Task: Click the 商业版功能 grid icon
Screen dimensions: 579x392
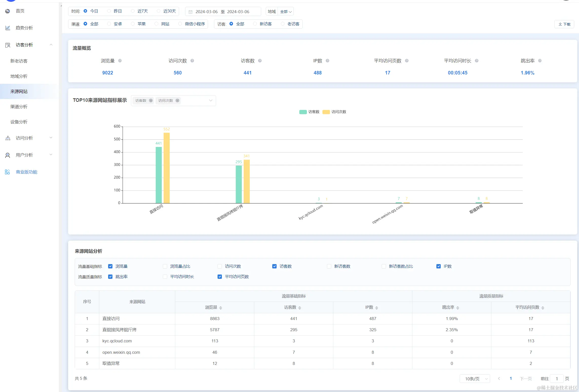Action: [7, 172]
